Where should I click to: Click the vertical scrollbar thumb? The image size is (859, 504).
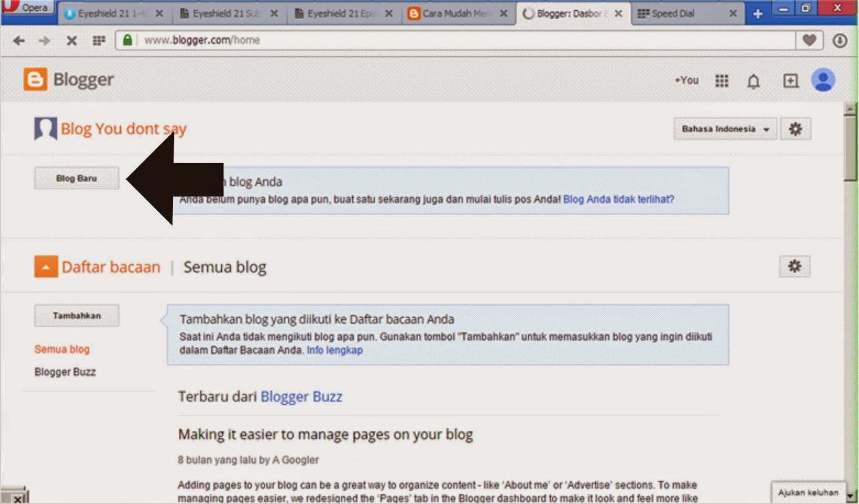coord(850,149)
